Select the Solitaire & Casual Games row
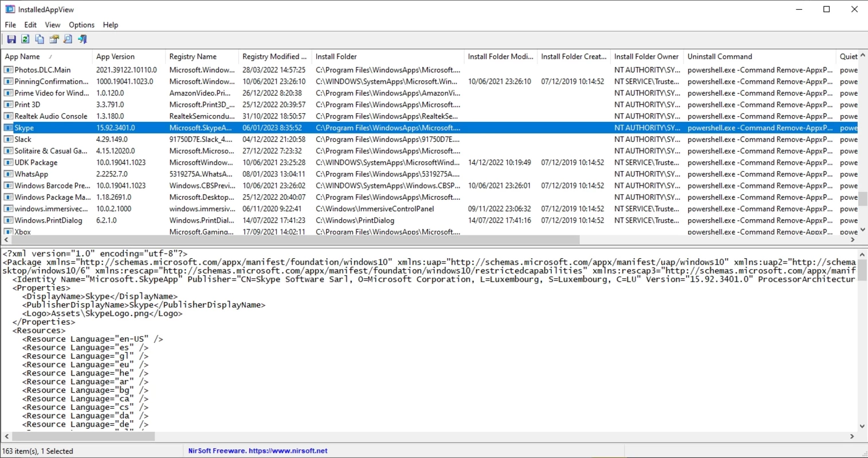Viewport: 868px width, 458px height. (x=430, y=151)
